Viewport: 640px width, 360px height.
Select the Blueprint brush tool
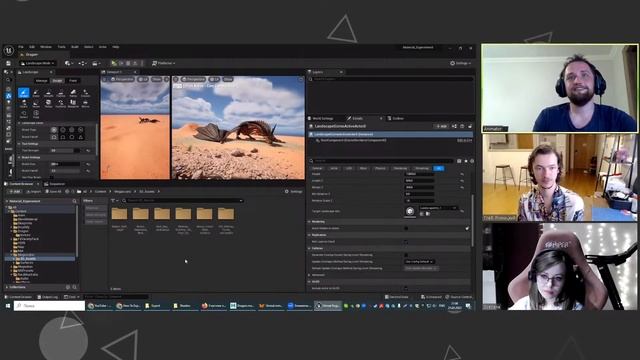73,103
